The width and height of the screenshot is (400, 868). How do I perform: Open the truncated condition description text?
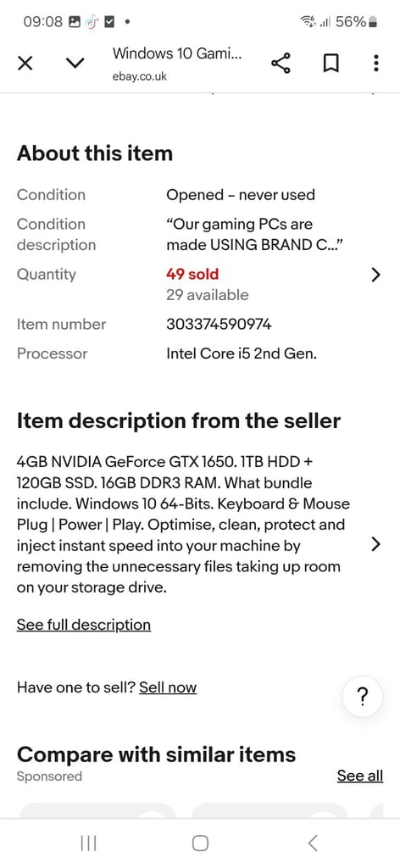[x=258, y=235]
